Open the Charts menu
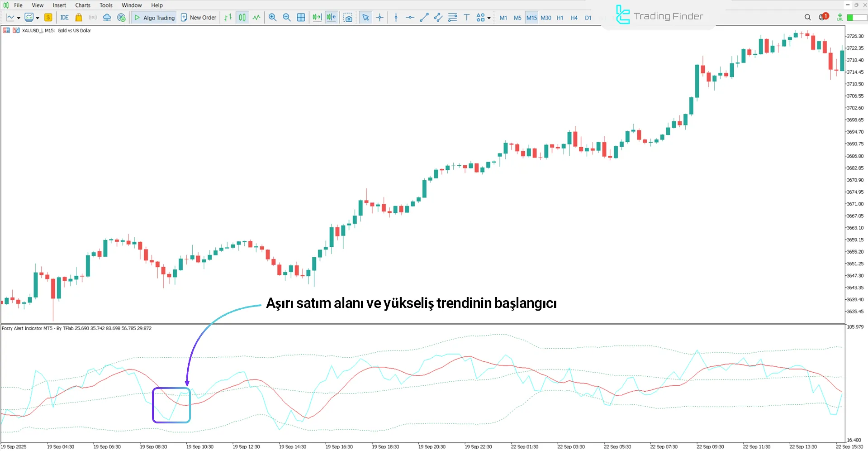This screenshot has width=868, height=451. (82, 5)
